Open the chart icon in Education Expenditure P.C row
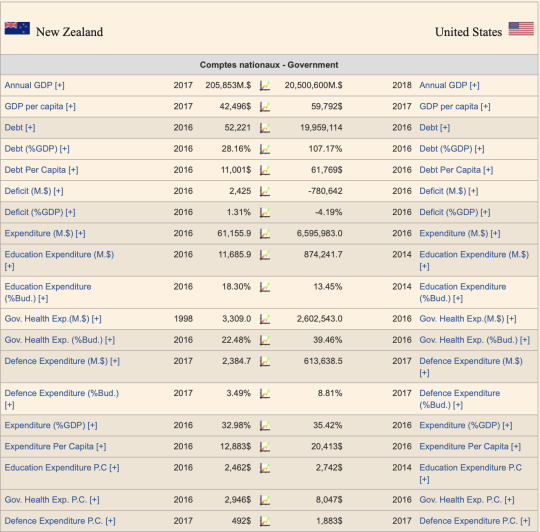This screenshot has width=540, height=532. coord(265,468)
